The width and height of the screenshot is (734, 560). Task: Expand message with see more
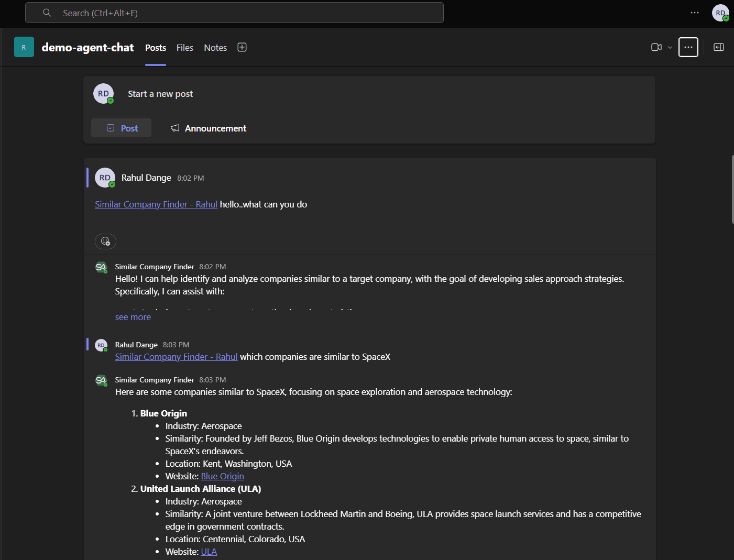point(133,317)
